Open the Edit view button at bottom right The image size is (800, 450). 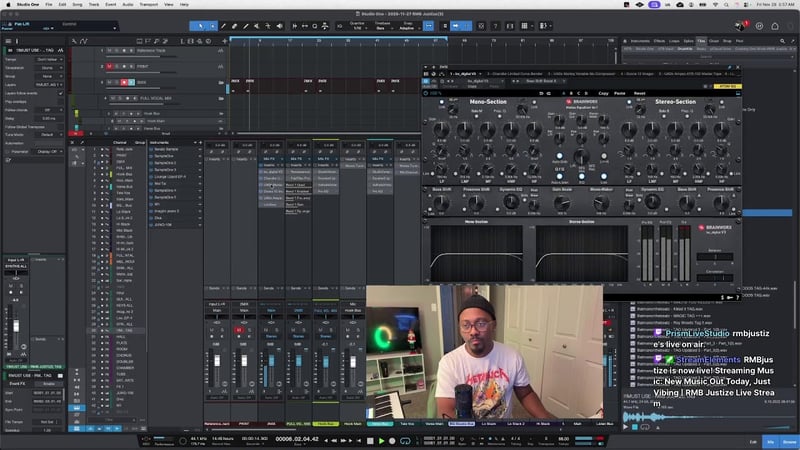(x=752, y=440)
